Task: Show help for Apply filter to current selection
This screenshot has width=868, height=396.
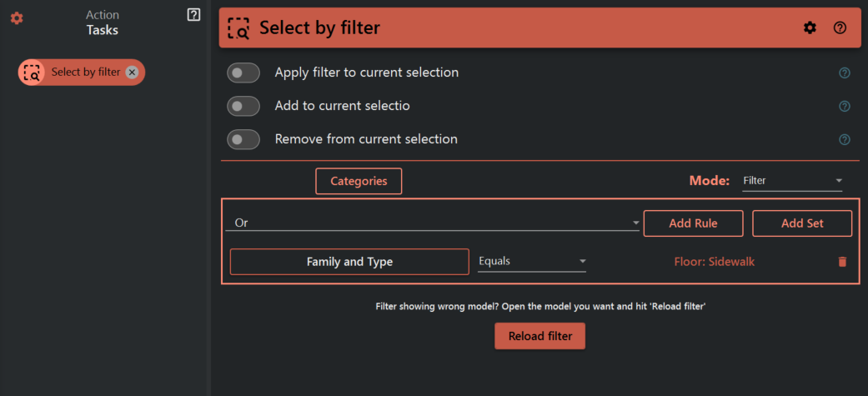Action: (x=844, y=73)
